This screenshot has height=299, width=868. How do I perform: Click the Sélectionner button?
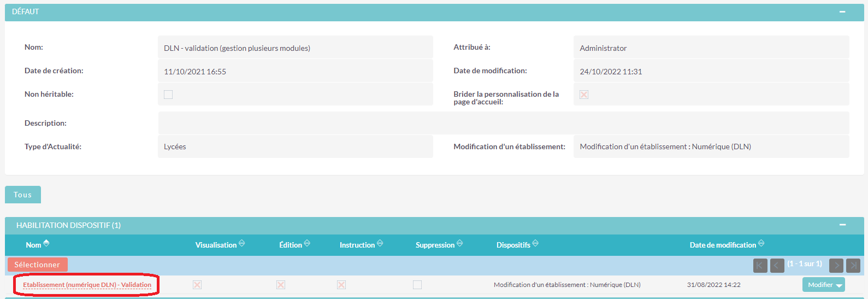point(37,265)
